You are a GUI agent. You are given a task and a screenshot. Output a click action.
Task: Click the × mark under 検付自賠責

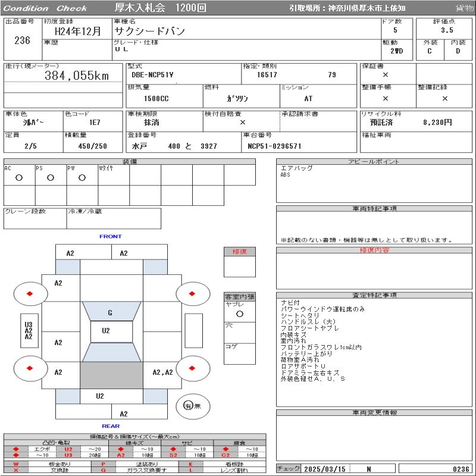tap(243, 123)
